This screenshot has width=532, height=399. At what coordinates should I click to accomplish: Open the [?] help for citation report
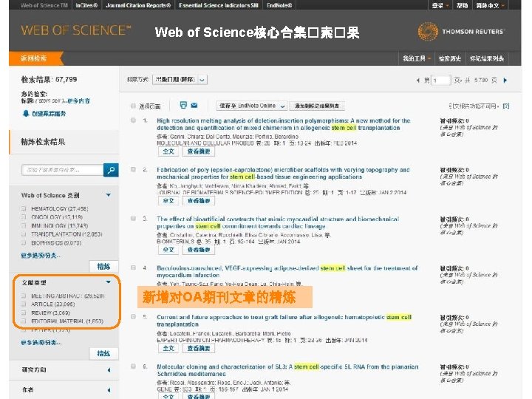click(x=506, y=106)
